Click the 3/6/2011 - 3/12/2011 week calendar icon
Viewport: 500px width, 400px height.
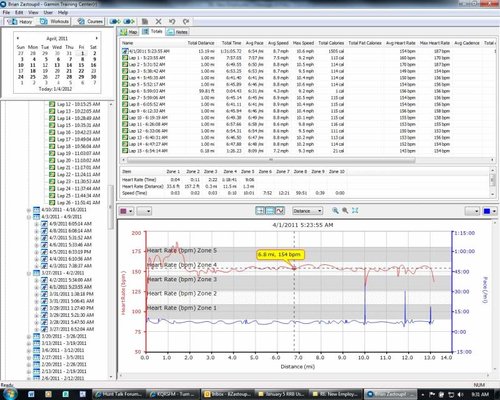coord(36,351)
